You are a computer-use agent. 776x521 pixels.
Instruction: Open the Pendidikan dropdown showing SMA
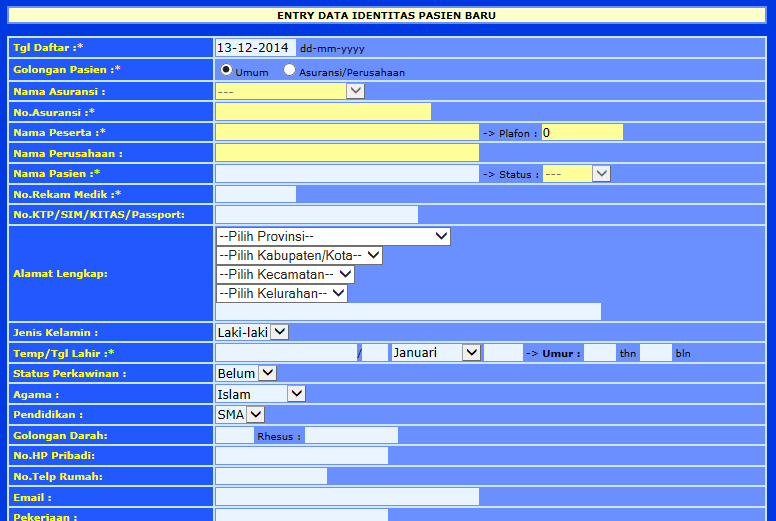click(240, 414)
